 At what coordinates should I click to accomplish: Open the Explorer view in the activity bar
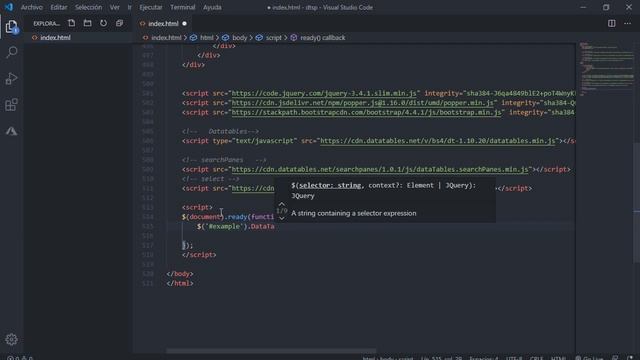(11, 27)
